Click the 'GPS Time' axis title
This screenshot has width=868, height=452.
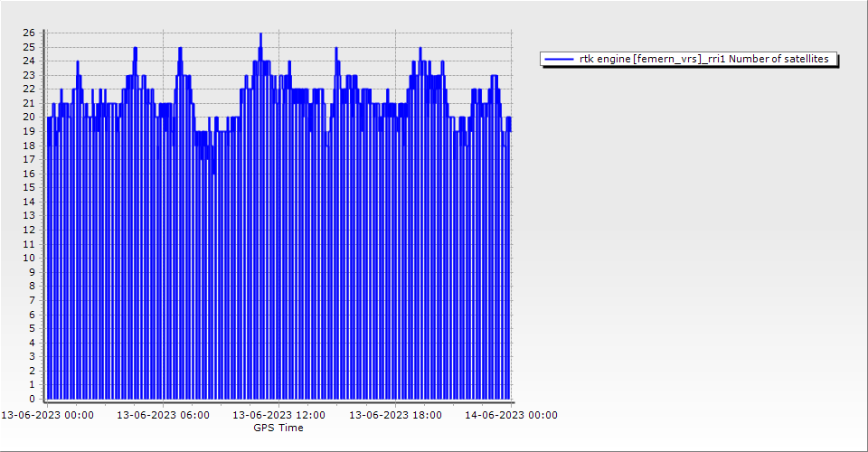coord(278,428)
